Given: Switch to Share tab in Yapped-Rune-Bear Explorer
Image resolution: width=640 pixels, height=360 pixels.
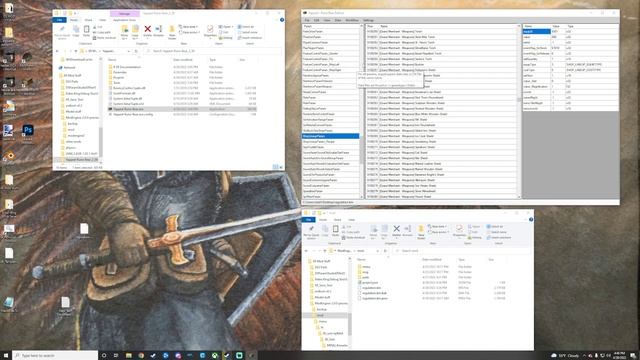Looking at the screenshot, I should (88, 20).
